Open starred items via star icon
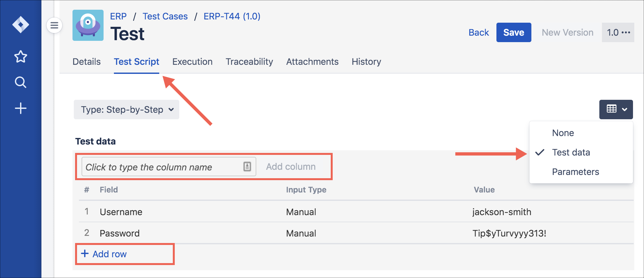Viewport: 644px width, 278px height. pyautogui.click(x=21, y=57)
